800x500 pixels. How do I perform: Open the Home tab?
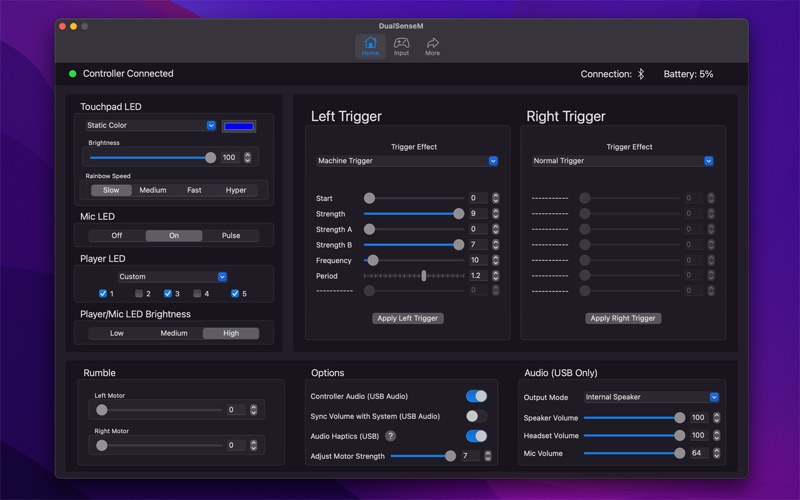pyautogui.click(x=370, y=46)
